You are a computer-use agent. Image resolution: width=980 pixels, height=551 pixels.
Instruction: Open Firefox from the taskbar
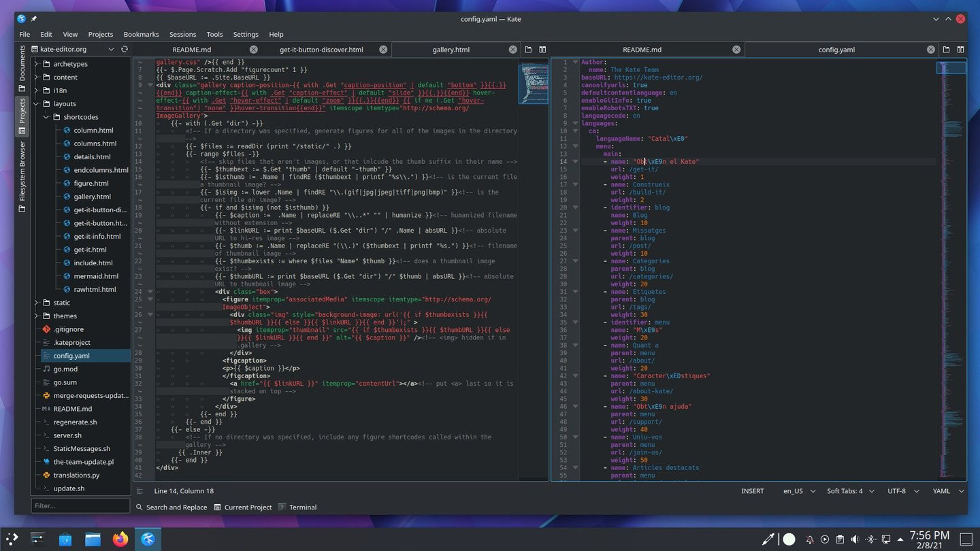click(x=120, y=539)
